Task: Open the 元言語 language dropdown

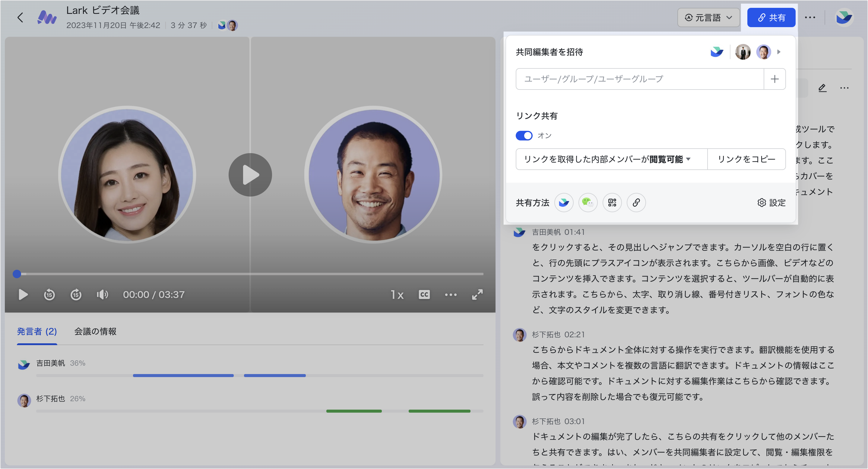Action: (708, 17)
